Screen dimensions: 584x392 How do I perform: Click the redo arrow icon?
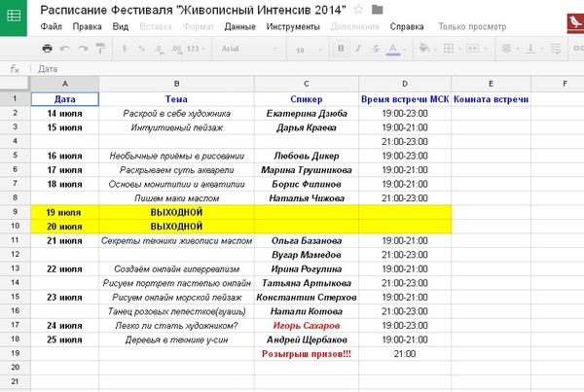click(x=83, y=49)
